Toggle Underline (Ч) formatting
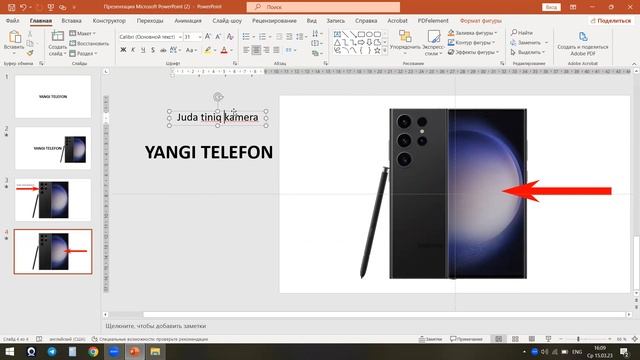Image resolution: width=640 pixels, height=360 pixels. (x=143, y=50)
